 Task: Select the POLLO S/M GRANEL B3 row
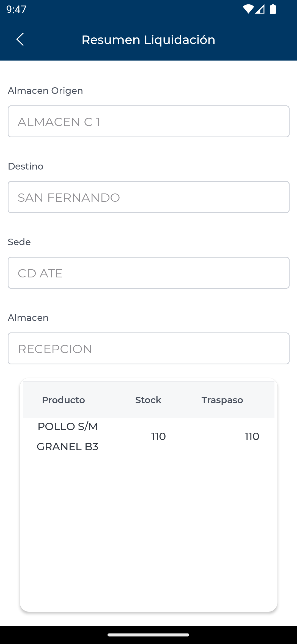[68, 436]
